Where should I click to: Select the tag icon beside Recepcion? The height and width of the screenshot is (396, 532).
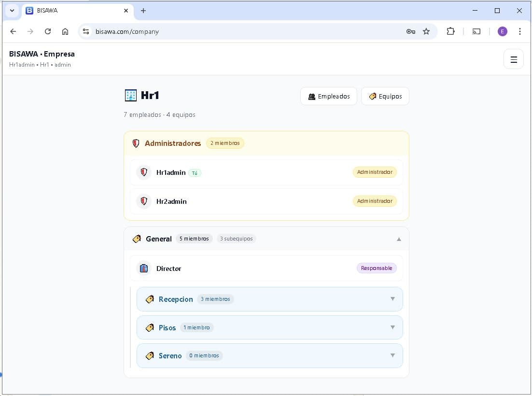click(150, 299)
